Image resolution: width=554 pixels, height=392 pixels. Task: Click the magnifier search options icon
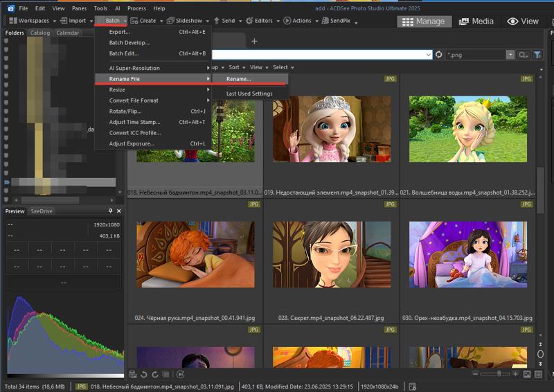pos(523,55)
